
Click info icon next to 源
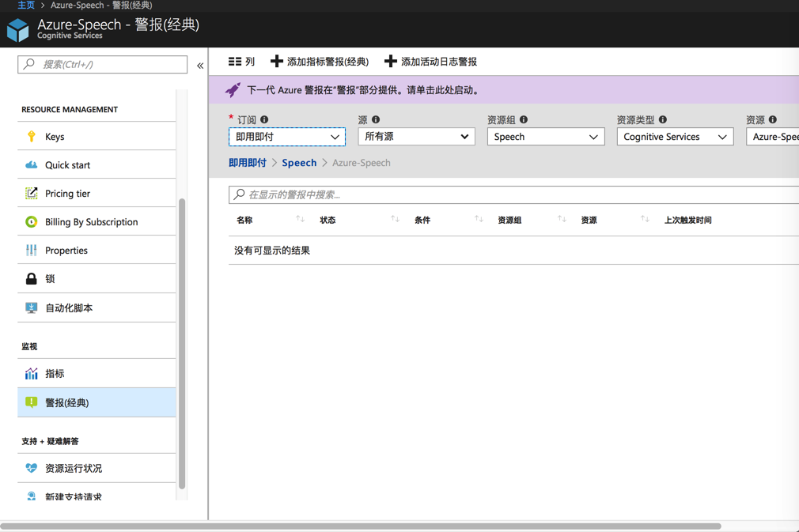376,119
